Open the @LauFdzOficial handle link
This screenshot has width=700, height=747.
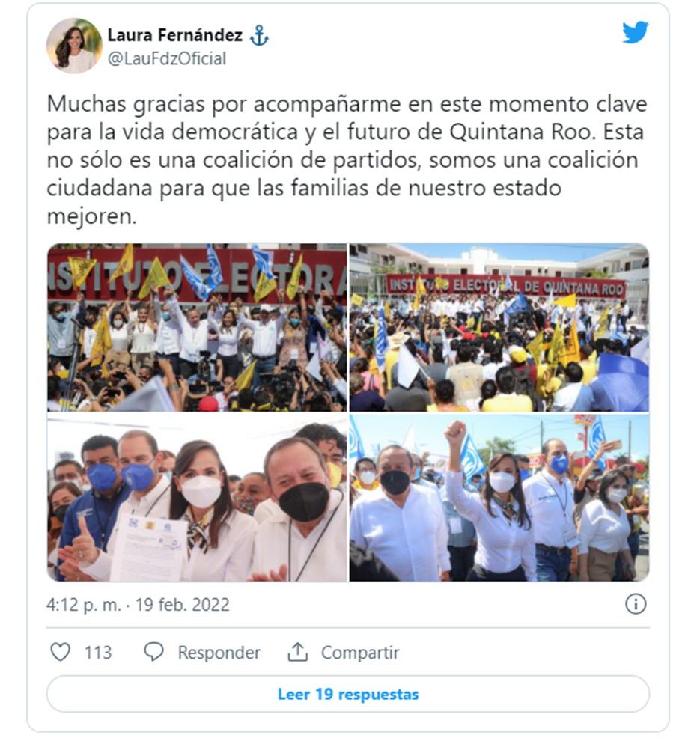tap(167, 58)
